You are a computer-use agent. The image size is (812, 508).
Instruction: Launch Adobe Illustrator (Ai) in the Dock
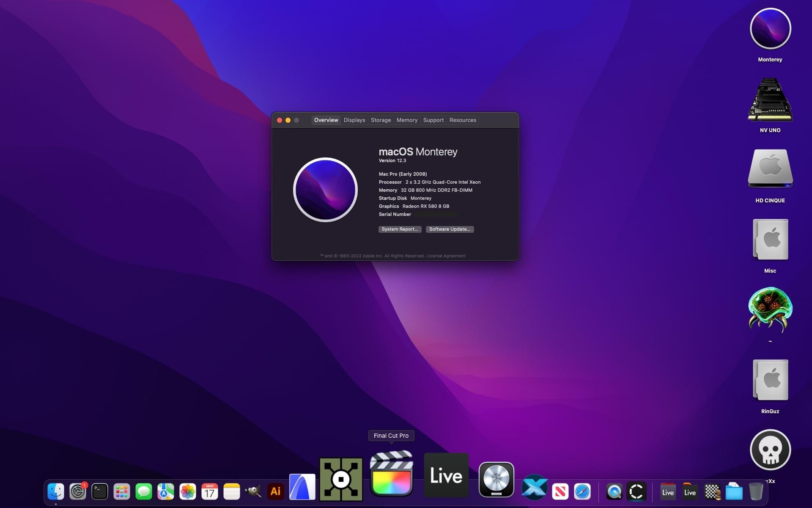point(275,491)
